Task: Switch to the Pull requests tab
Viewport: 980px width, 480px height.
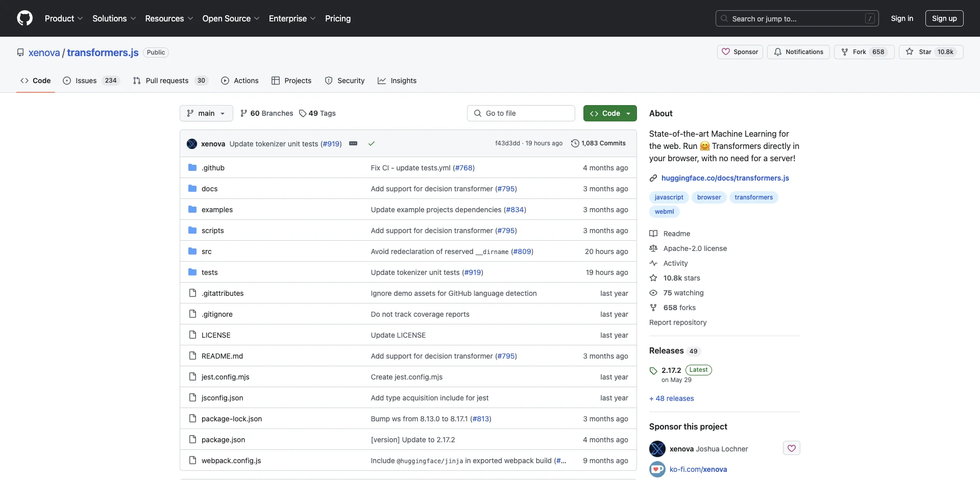Action: pos(170,81)
